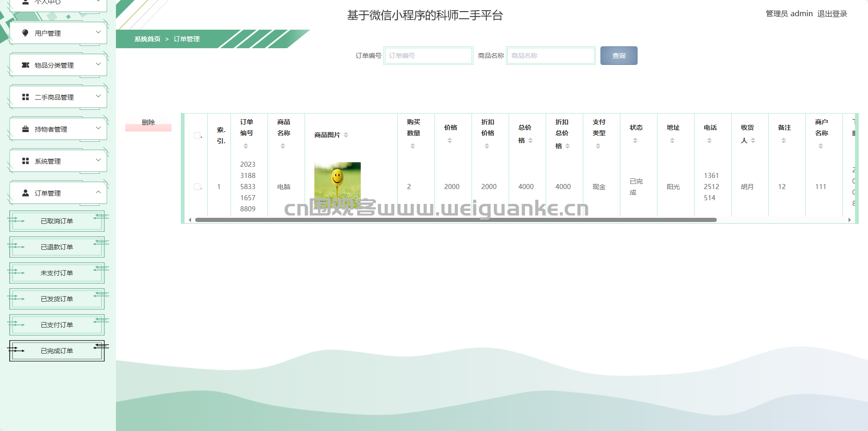This screenshot has height=431, width=868.
Task: Open the 已发货订单 submenu item
Action: click(57, 299)
